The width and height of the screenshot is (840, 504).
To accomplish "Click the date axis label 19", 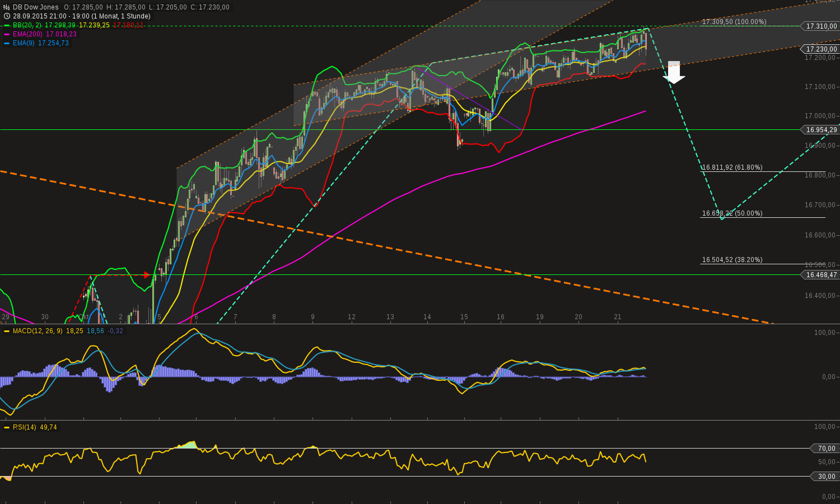I will (x=540, y=317).
